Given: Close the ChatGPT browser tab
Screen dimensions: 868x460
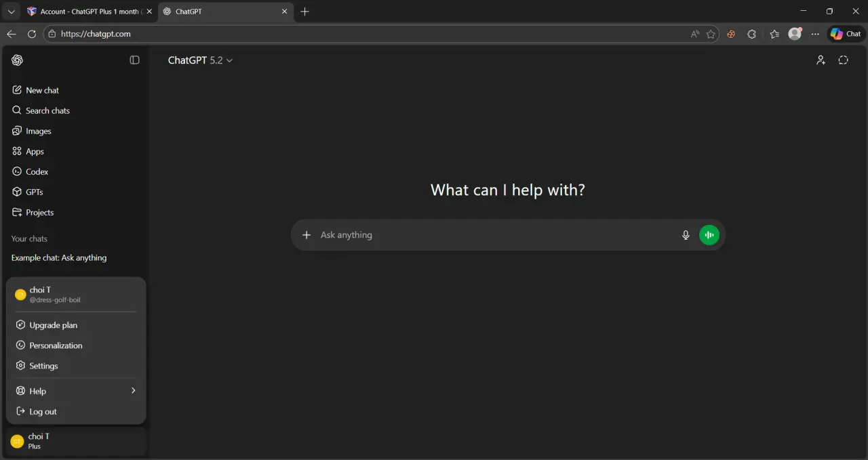Looking at the screenshot, I should [x=285, y=12].
